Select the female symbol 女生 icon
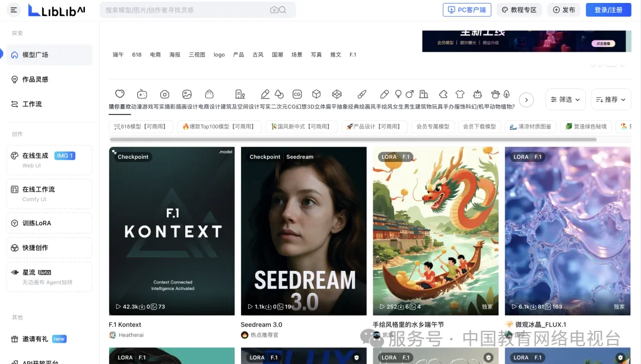This screenshot has width=641, height=364. [398, 94]
